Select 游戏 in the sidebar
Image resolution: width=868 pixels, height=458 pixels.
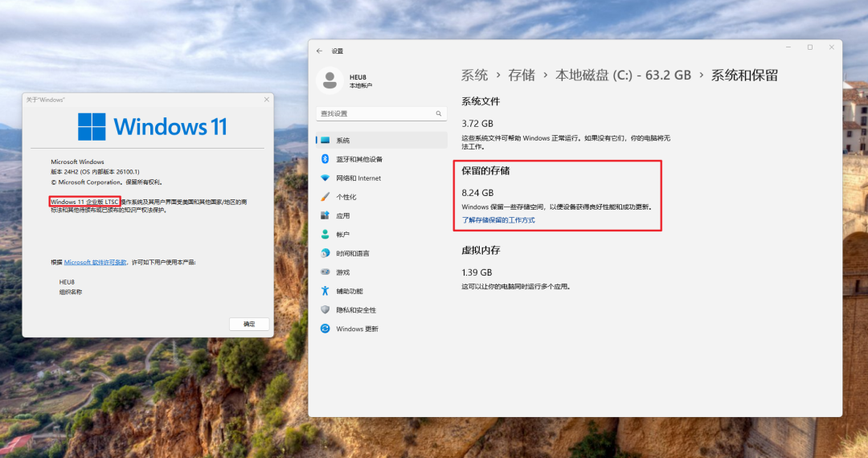(382, 272)
